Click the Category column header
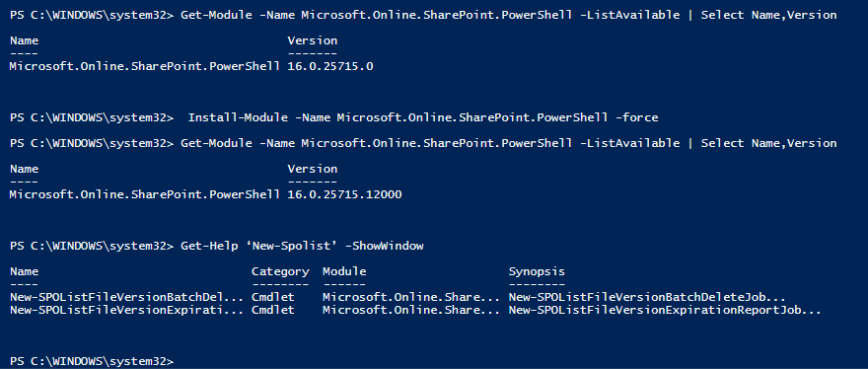Image resolution: width=868 pixels, height=369 pixels. (x=280, y=271)
